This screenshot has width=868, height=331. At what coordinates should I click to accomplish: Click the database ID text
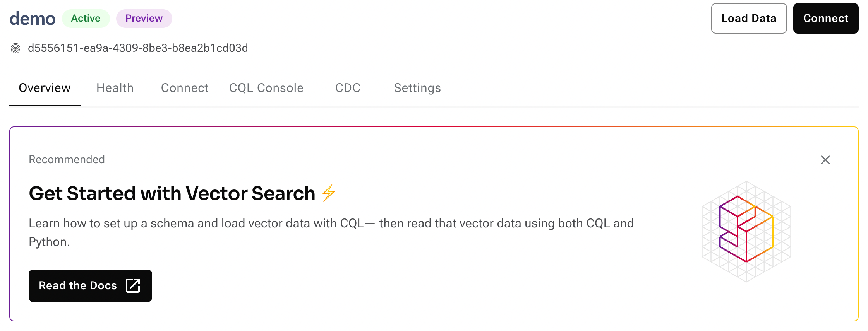pos(138,48)
